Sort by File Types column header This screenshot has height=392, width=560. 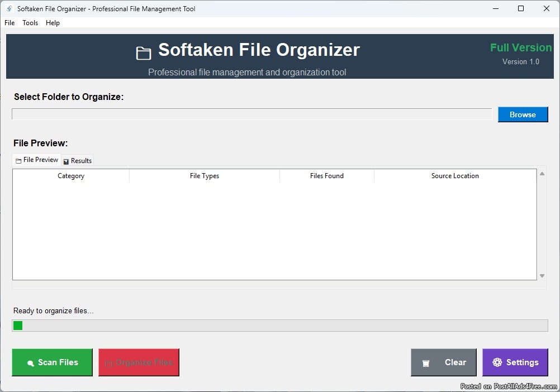(x=205, y=176)
